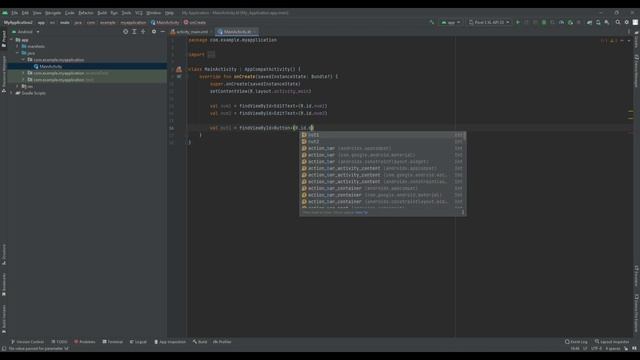Open the TODO tool window
640x360 pixels.
point(59,342)
